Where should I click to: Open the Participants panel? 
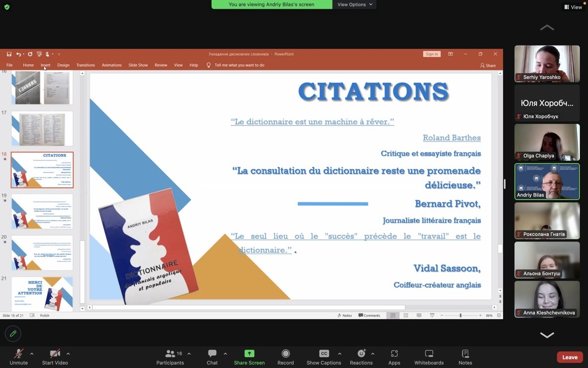pyautogui.click(x=170, y=357)
